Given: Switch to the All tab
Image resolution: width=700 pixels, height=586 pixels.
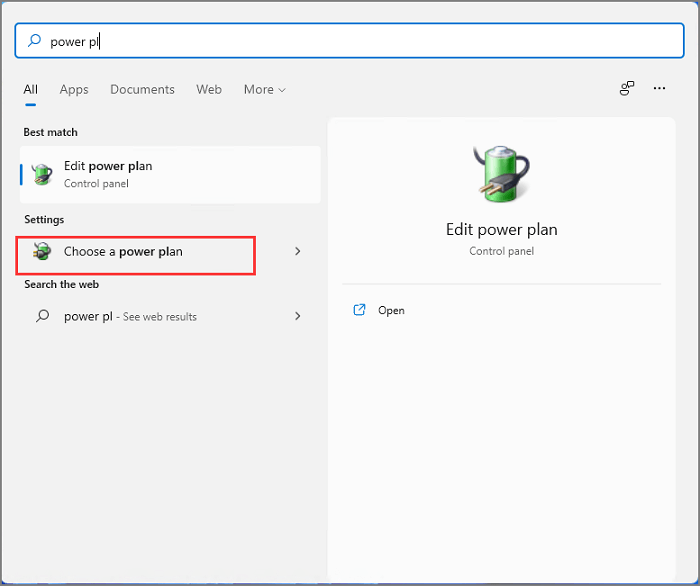Looking at the screenshot, I should 31,89.
